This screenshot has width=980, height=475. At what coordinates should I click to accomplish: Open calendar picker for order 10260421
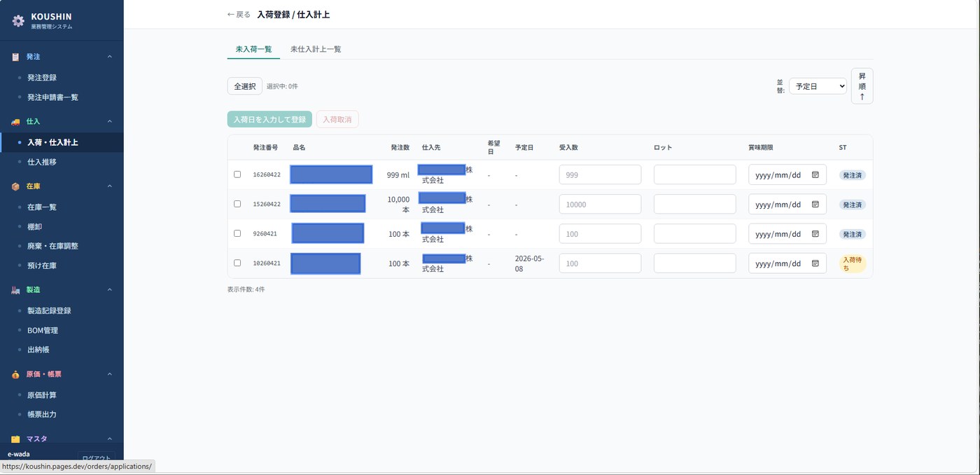pyautogui.click(x=815, y=263)
